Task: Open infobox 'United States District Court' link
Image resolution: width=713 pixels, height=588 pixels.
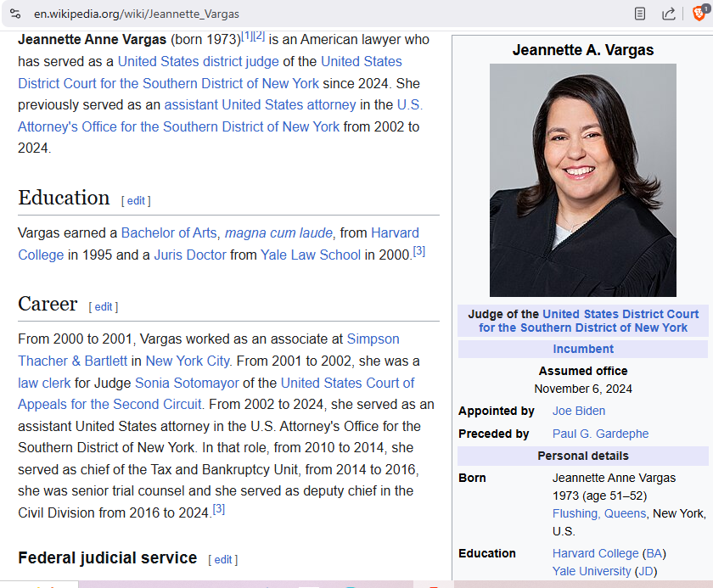Action: 620,314
